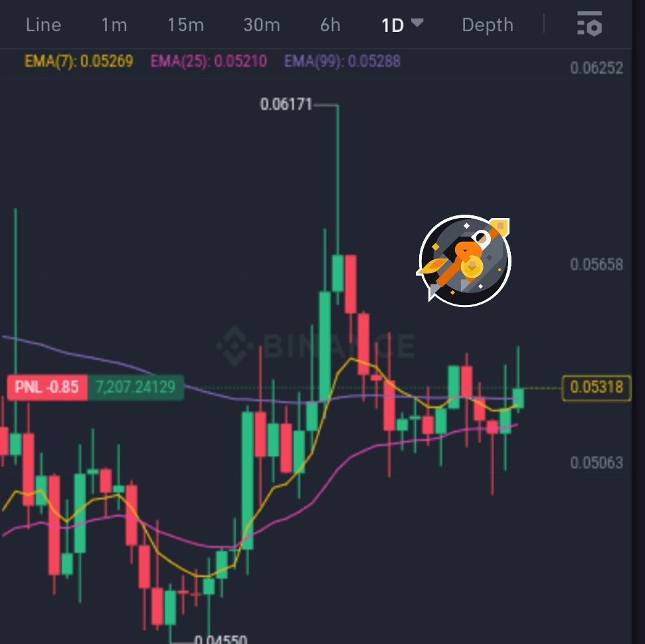Image resolution: width=645 pixels, height=644 pixels.
Task: Click the Binance watermark logo
Action: coord(316,346)
